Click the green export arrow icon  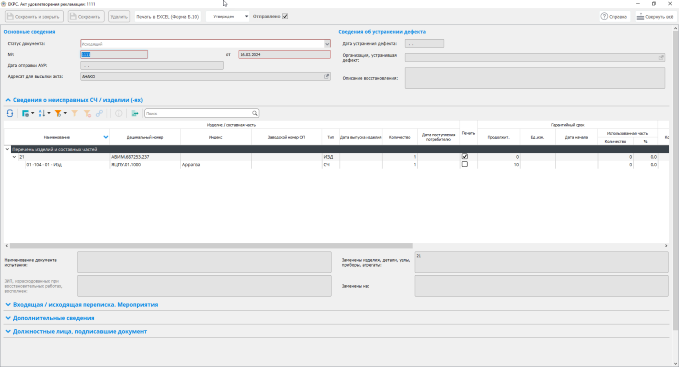(135, 113)
